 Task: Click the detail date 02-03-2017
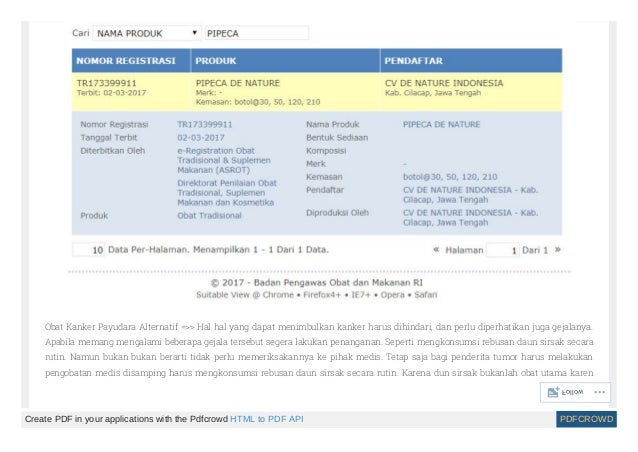coord(201,138)
